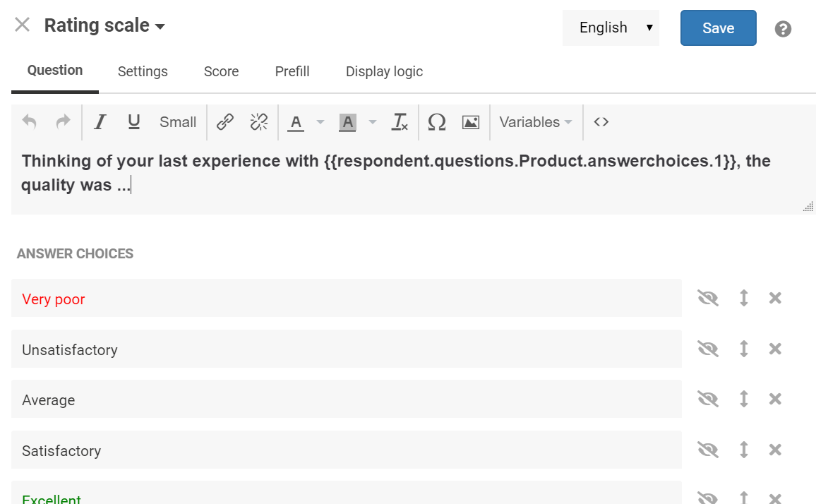Expand the text color picker arrow
This screenshot has width=816, height=504.
coord(320,122)
